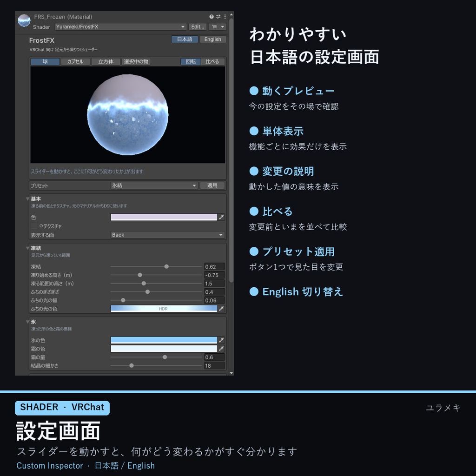Collapse the 氷 section
The image size is (476, 476).
[x=27, y=322]
